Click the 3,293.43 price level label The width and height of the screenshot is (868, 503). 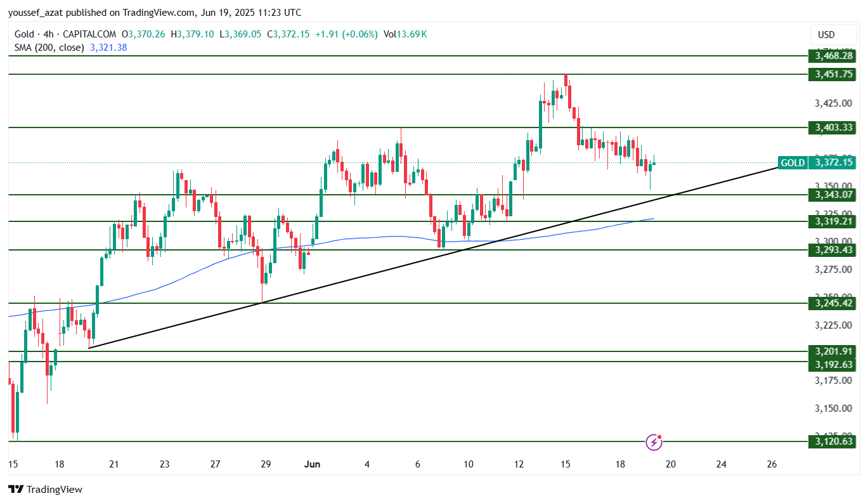tap(833, 250)
